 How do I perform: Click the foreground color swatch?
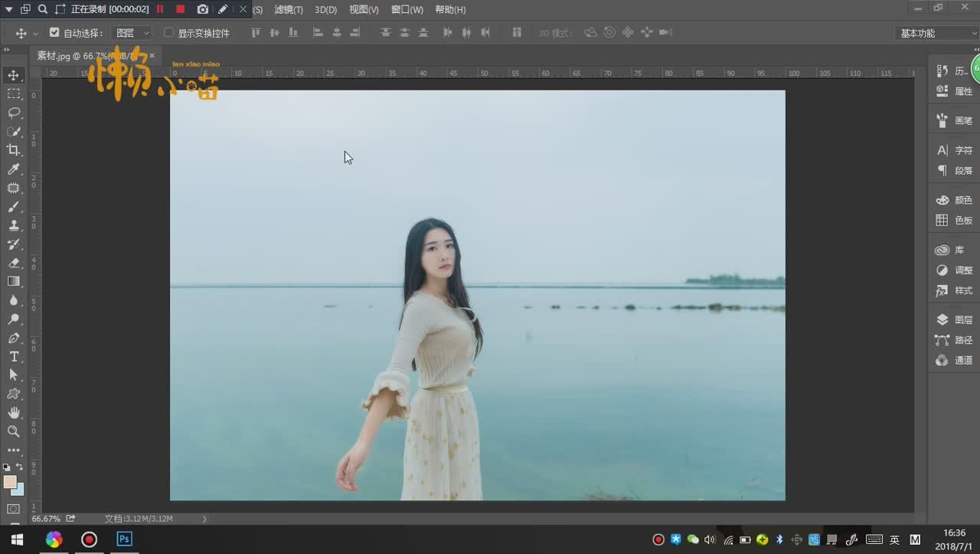point(9,481)
